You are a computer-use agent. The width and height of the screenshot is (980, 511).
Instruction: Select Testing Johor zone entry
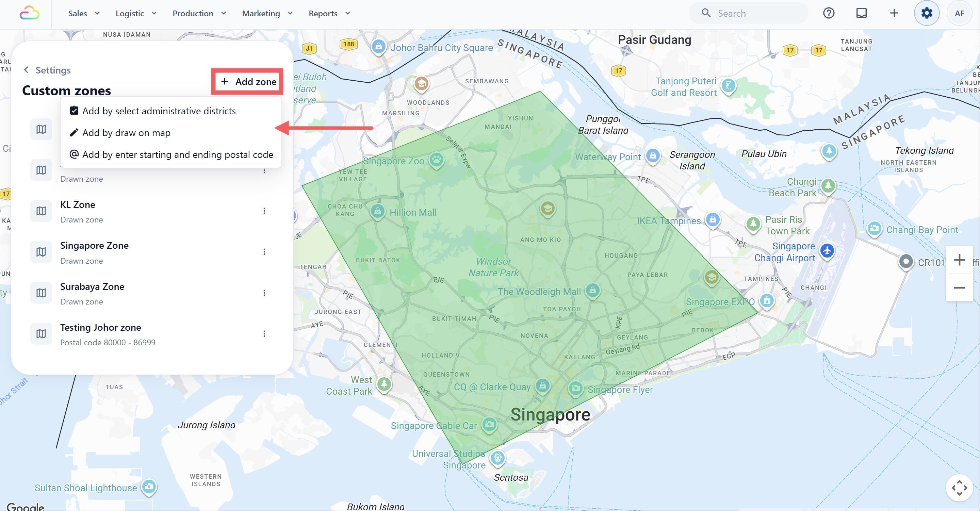point(152,334)
